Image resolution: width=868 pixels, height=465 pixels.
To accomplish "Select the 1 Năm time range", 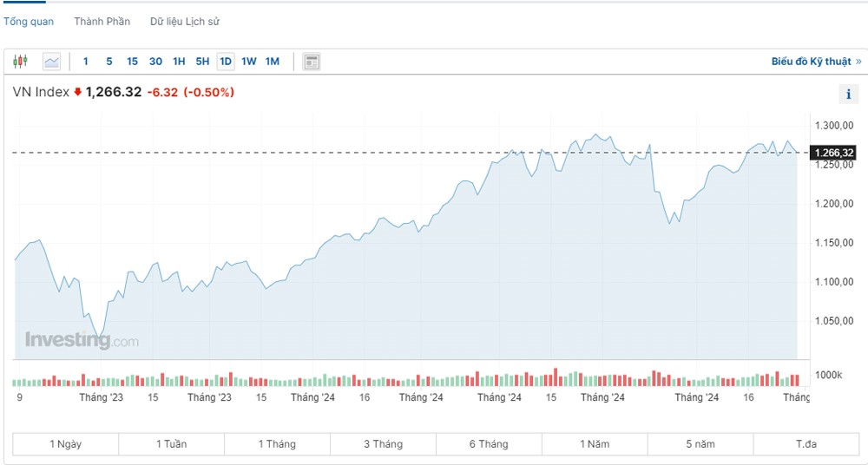I will [x=595, y=444].
